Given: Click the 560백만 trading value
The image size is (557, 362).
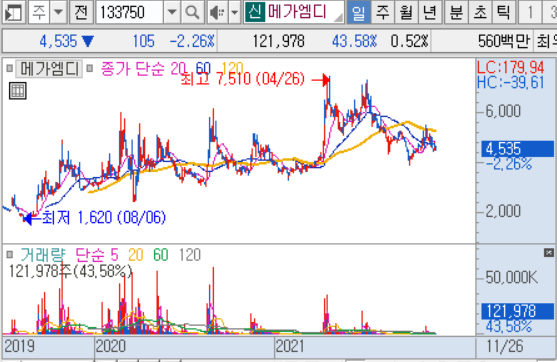Looking at the screenshot, I should pyautogui.click(x=504, y=42).
